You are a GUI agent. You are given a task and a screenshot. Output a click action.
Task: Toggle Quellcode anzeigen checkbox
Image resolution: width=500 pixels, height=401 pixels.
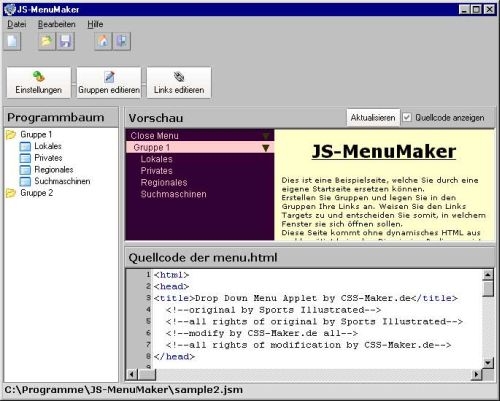407,117
